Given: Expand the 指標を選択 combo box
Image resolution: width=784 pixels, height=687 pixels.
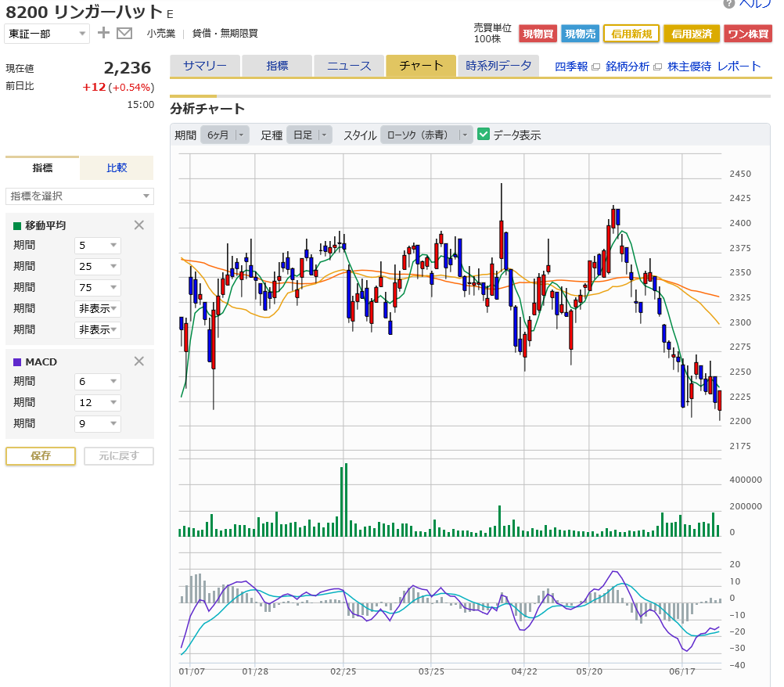Looking at the screenshot, I should click(x=80, y=196).
